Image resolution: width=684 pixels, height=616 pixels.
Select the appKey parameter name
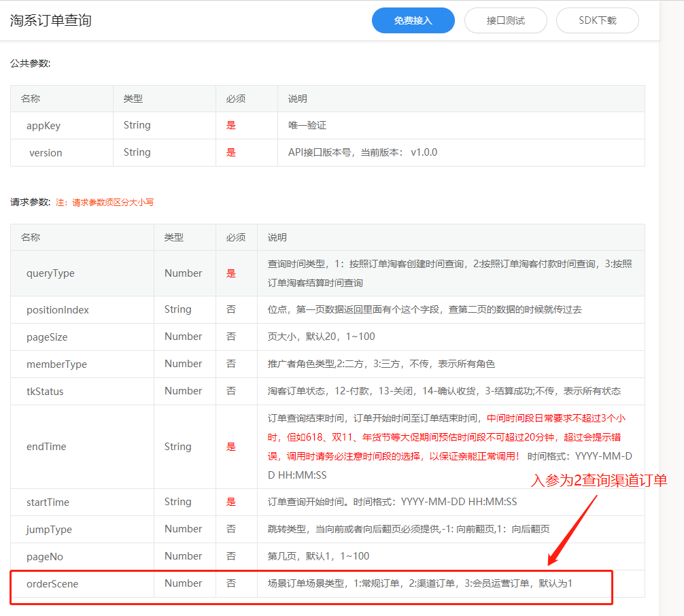[44, 126]
